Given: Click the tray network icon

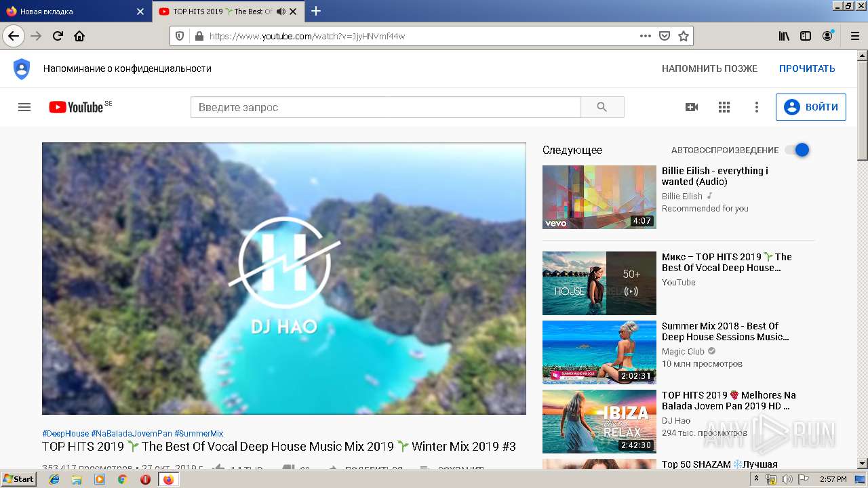Looking at the screenshot, I should pyautogui.click(x=771, y=479).
